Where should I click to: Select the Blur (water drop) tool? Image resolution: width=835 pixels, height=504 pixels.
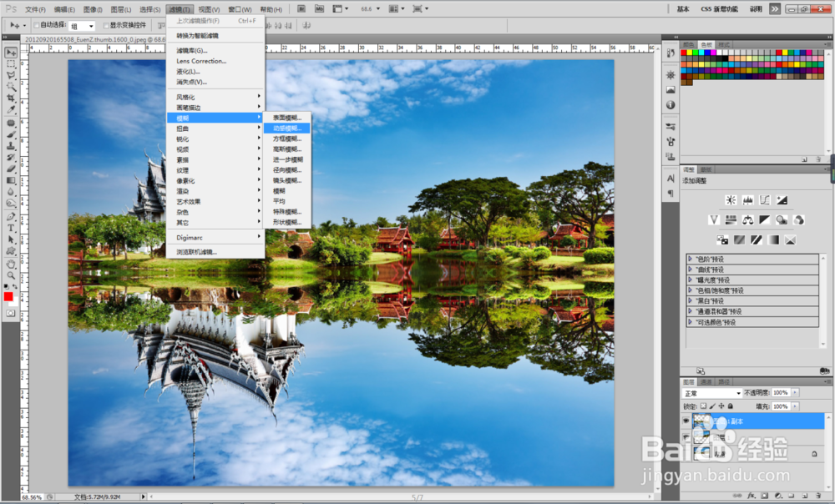click(11, 192)
